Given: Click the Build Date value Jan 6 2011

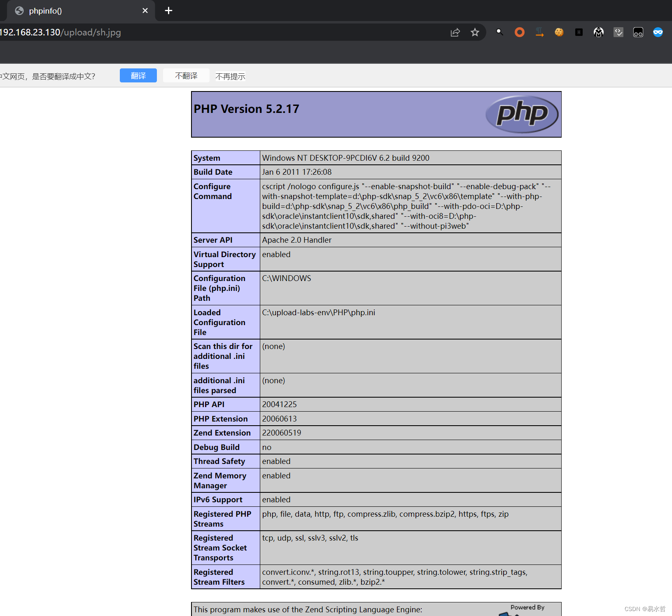Looking at the screenshot, I should pos(297,172).
